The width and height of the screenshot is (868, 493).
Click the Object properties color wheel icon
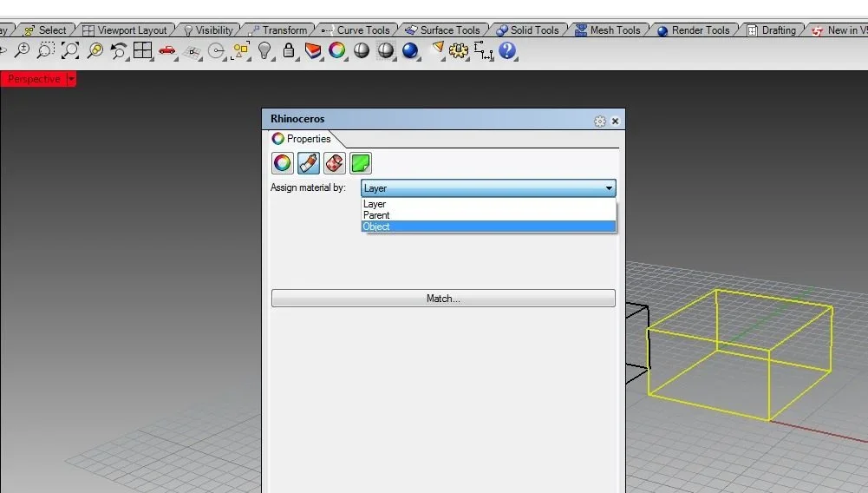click(283, 162)
